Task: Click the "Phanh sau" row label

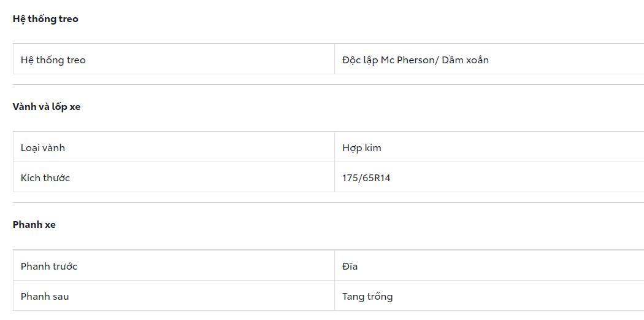Action: click(45, 297)
